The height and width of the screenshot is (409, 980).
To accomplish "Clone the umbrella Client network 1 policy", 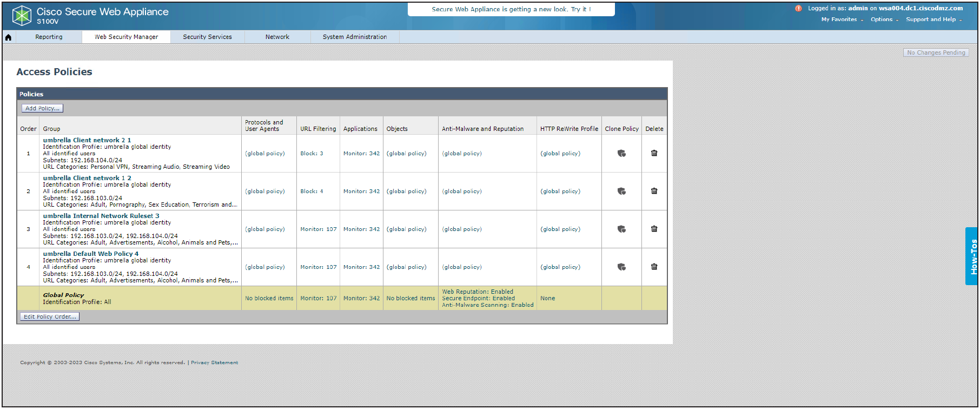I will pos(621,192).
